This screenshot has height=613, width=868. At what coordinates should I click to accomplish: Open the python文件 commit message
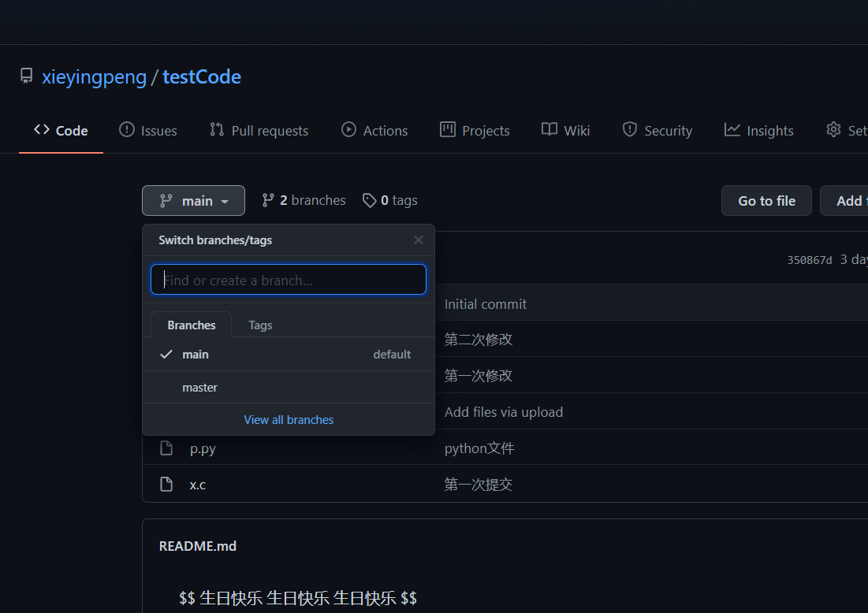[479, 448]
